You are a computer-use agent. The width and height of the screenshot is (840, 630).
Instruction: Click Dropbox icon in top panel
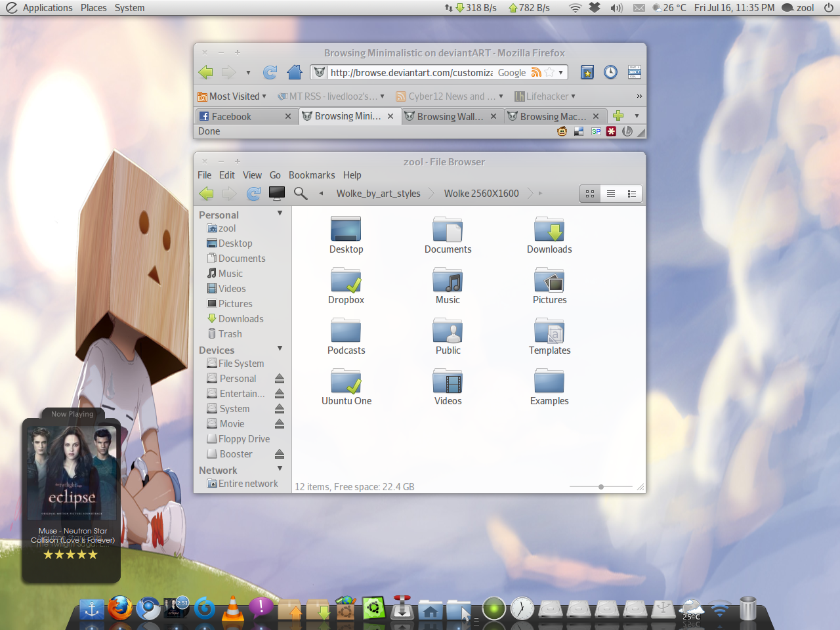[x=595, y=8]
